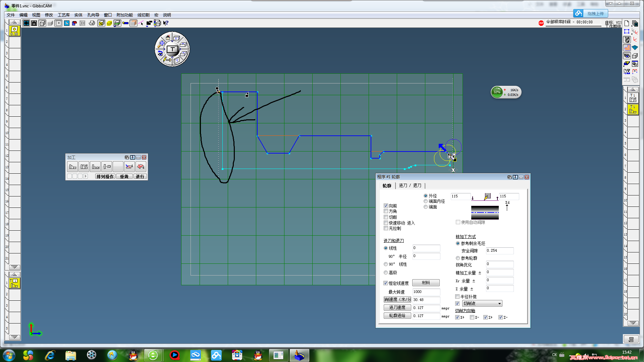Click the up arrow above lower-left operation list
This screenshot has height=362, width=644.
(x=14, y=274)
